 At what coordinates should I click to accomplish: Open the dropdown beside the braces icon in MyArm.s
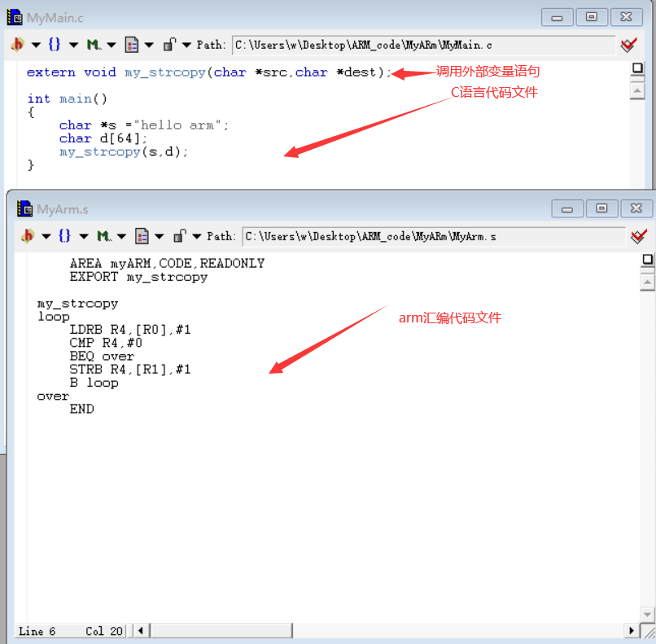click(82, 236)
